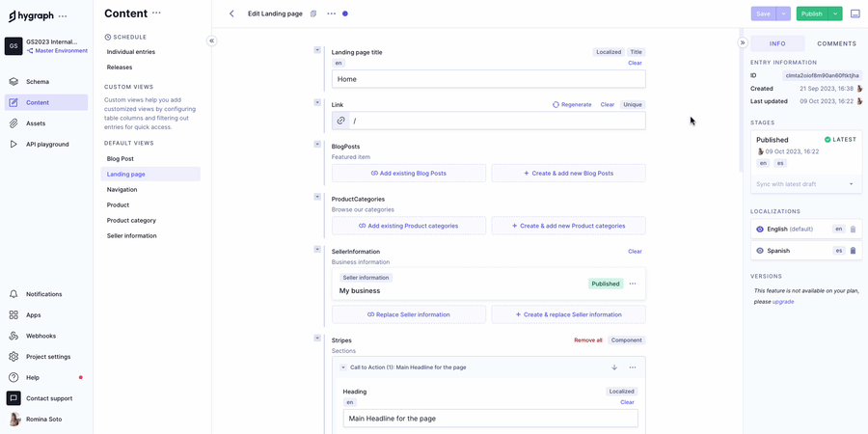Delete the Spanish localization
This screenshot has width=868, height=434.
pos(853,251)
